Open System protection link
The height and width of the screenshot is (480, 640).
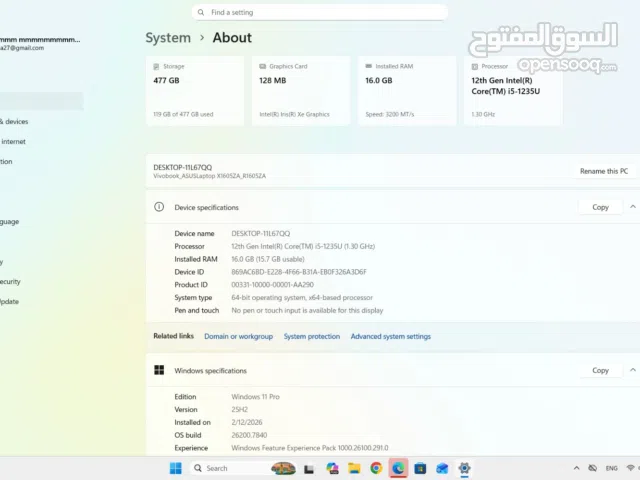point(312,336)
